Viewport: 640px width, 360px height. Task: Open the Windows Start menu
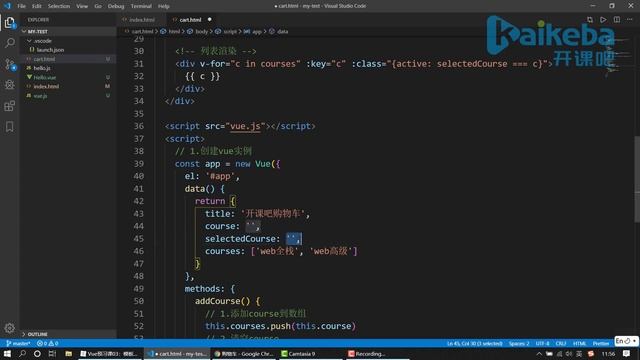(x=7, y=353)
